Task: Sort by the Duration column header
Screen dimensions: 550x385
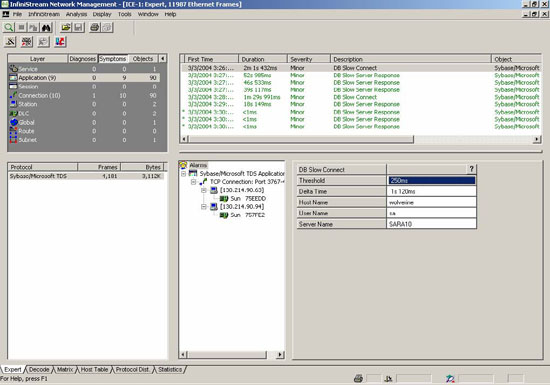Action: (263, 59)
